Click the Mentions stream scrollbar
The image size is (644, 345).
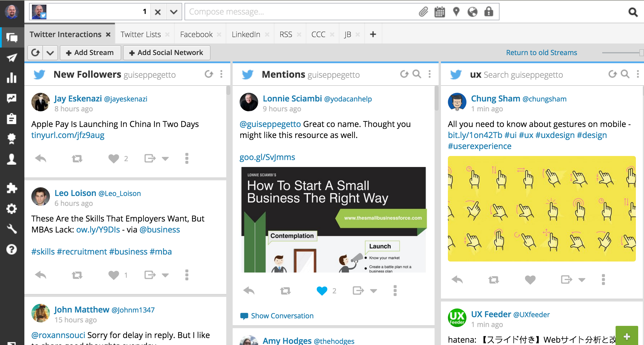click(437, 99)
